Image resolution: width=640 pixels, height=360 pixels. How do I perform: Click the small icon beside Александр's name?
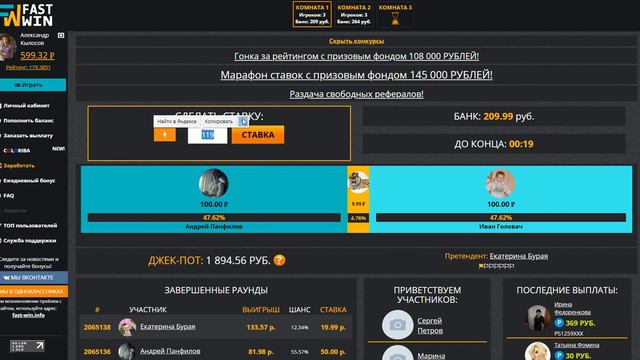point(61,36)
